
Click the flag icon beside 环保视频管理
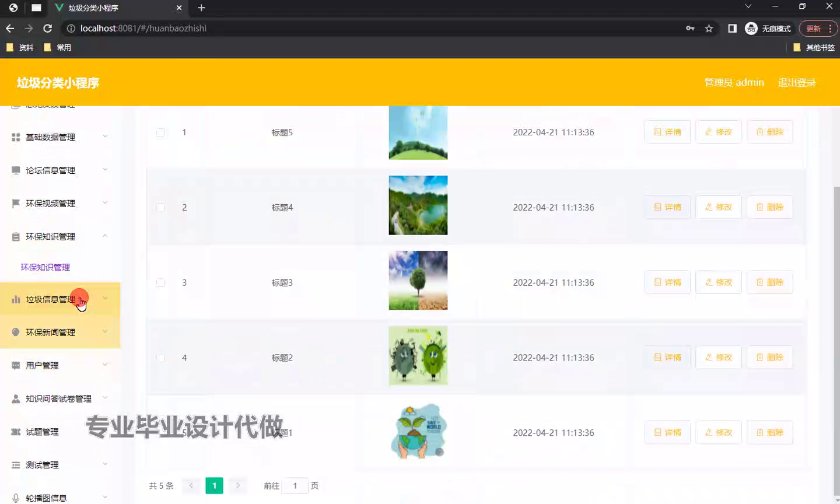coord(16,204)
